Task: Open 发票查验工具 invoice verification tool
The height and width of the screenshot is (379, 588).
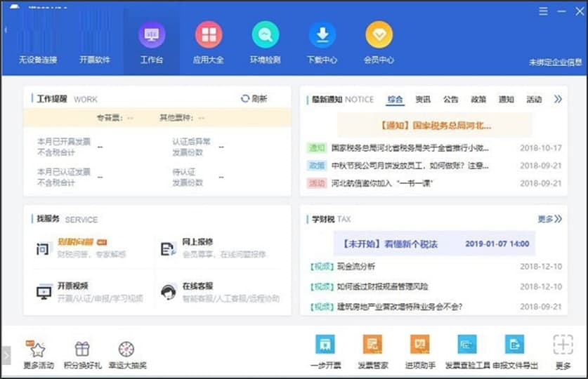Action: 467,345
